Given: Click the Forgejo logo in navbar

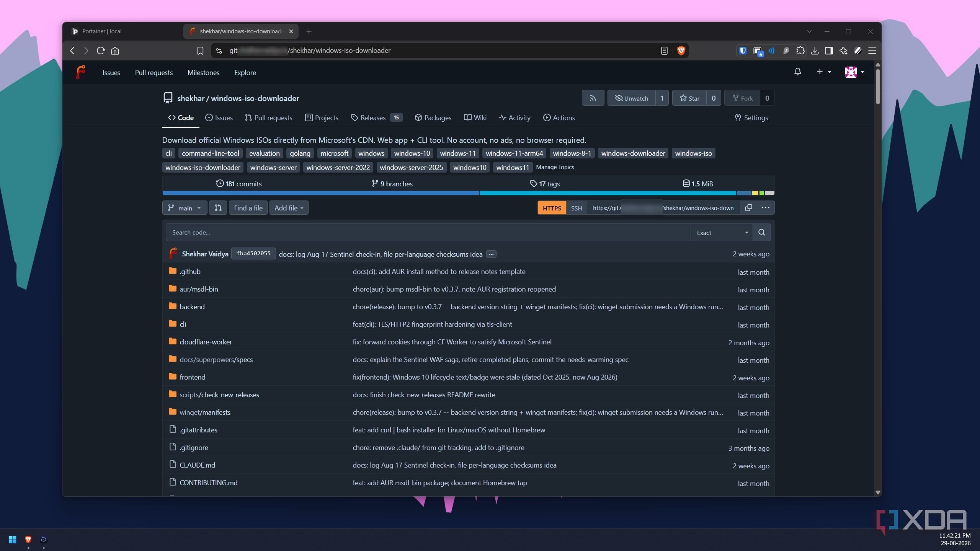Looking at the screenshot, I should [80, 72].
